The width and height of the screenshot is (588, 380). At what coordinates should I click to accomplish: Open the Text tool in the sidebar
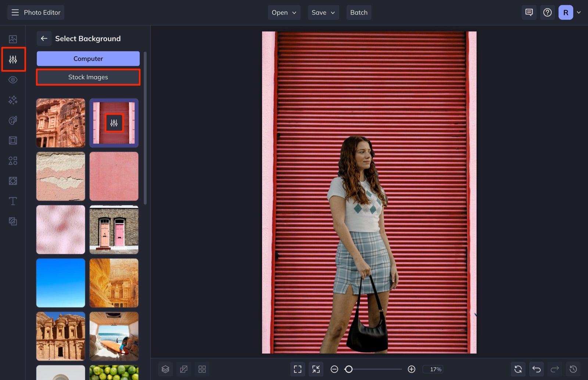pyautogui.click(x=13, y=201)
